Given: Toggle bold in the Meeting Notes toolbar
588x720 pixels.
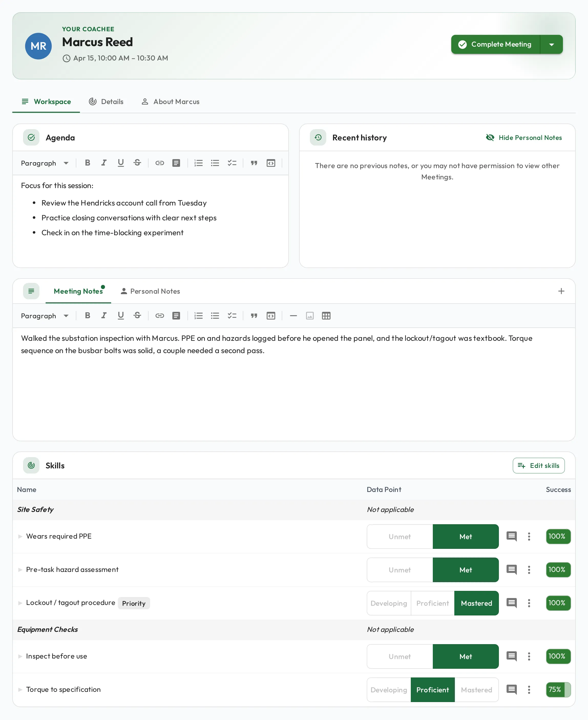Looking at the screenshot, I should tap(87, 316).
